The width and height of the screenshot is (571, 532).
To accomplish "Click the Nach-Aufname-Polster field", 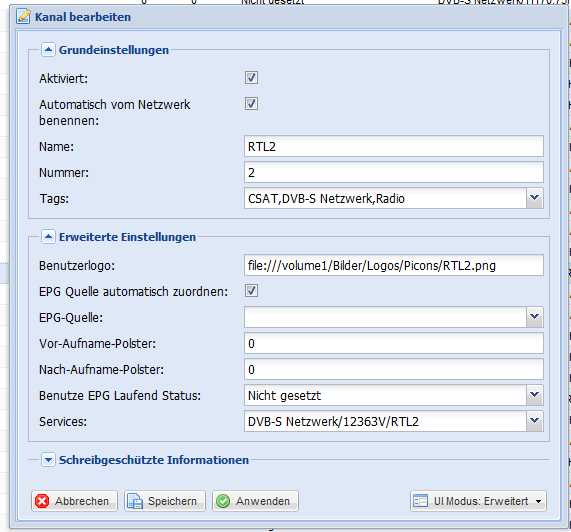I will click(x=394, y=369).
